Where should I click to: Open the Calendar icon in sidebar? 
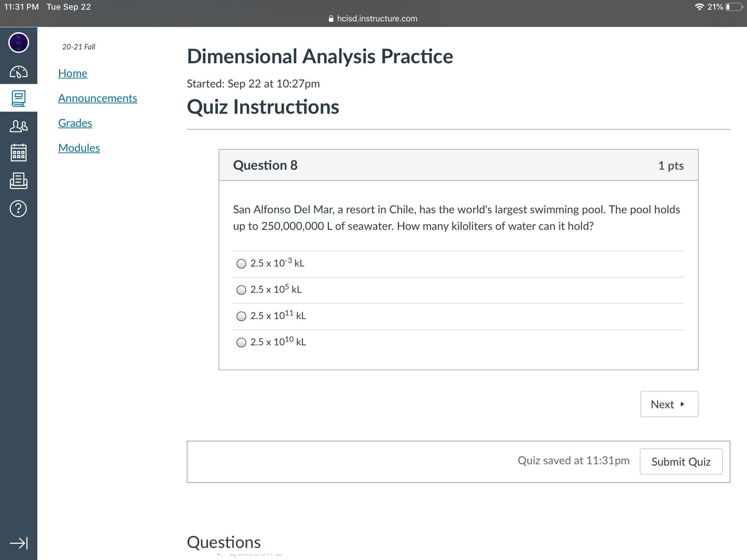(19, 152)
